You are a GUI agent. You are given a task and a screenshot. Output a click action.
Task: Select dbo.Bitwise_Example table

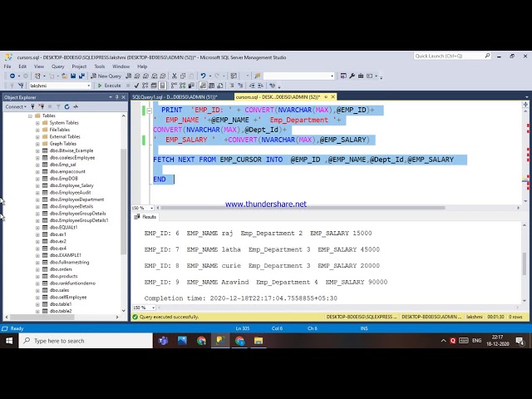71,150
